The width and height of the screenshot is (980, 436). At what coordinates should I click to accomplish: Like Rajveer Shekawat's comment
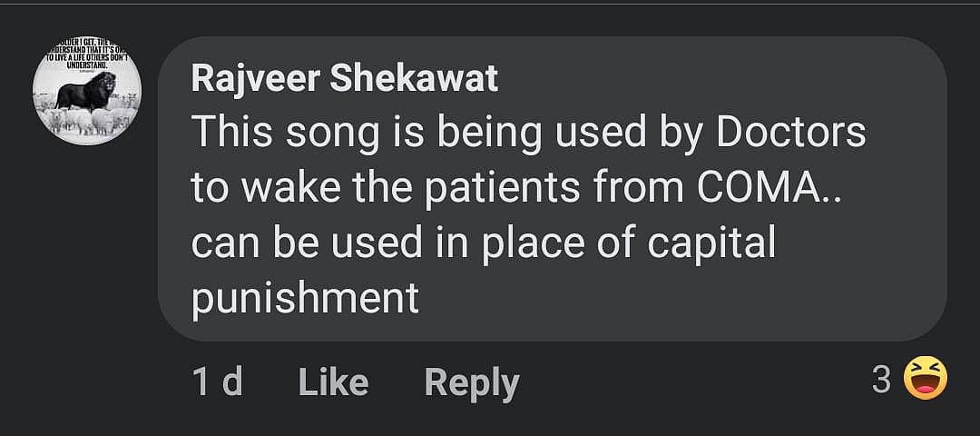coord(333,382)
